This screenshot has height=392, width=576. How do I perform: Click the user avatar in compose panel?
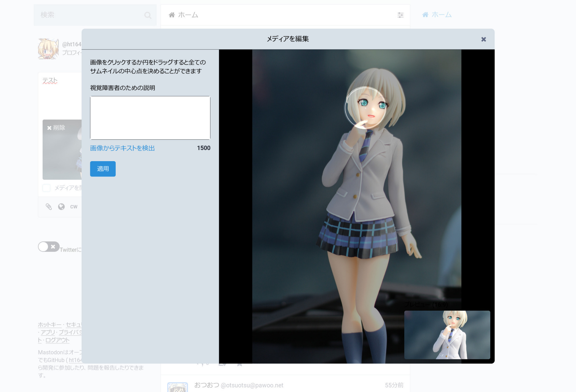[48, 49]
